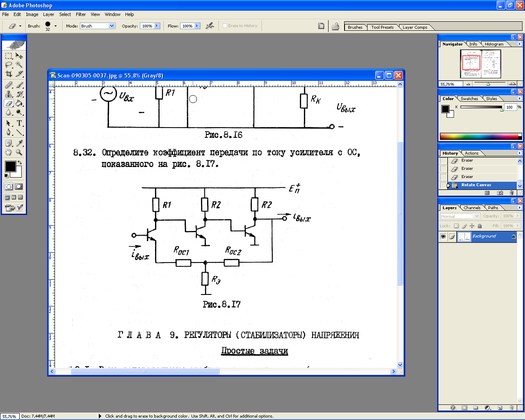Open the Layers palette menu arrow
The height and width of the screenshot is (420, 525).
519,208
